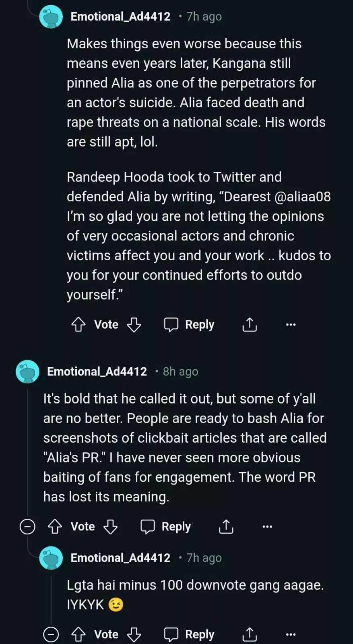
Task: Open overflow menu on "Alia's PR" comment
Action: [x=267, y=526]
